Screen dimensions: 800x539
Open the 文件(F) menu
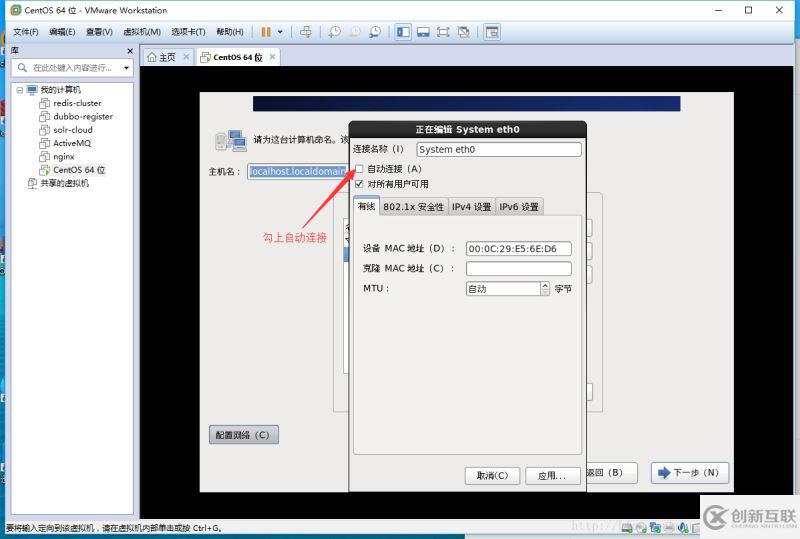coord(26,32)
